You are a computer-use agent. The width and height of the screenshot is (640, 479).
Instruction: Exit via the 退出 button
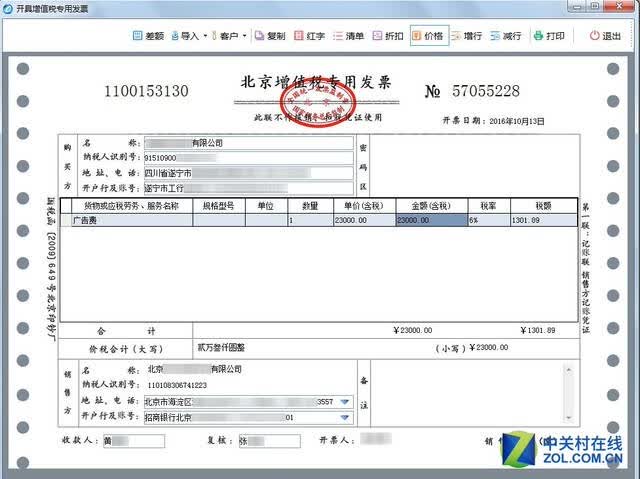(605, 36)
